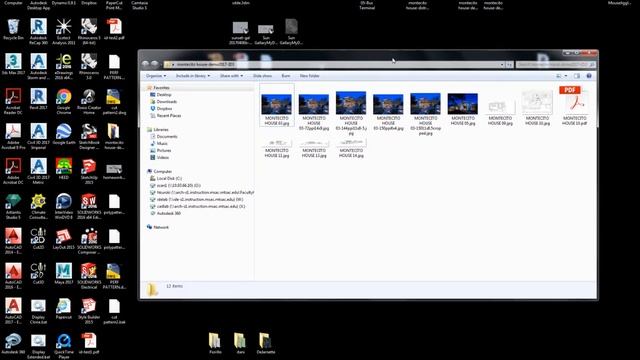Open Include in library dropdown
The height and width of the screenshot is (360, 640).
coord(193,76)
